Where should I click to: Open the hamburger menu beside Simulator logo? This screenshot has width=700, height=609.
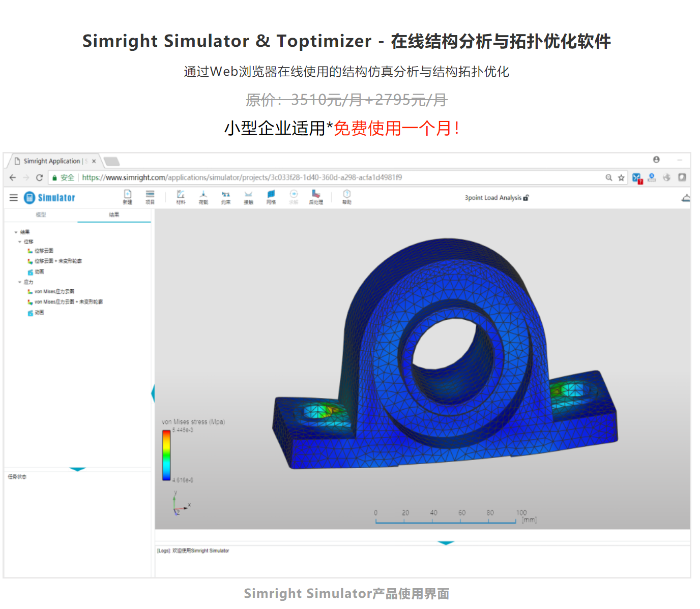tap(14, 198)
